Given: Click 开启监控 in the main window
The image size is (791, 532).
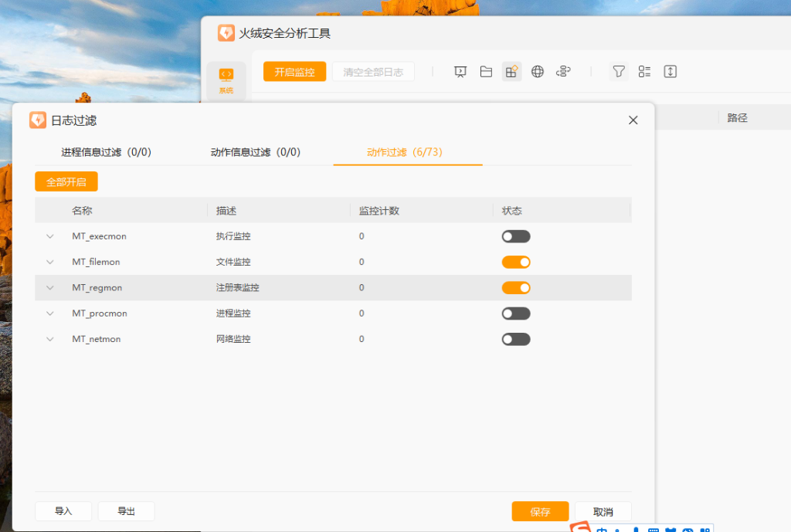Looking at the screenshot, I should pyautogui.click(x=294, y=72).
